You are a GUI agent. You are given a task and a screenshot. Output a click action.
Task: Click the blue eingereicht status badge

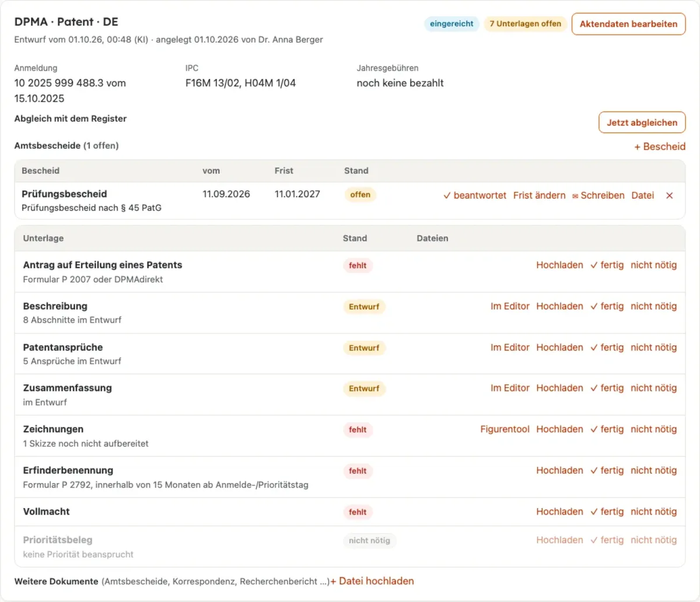[452, 24]
